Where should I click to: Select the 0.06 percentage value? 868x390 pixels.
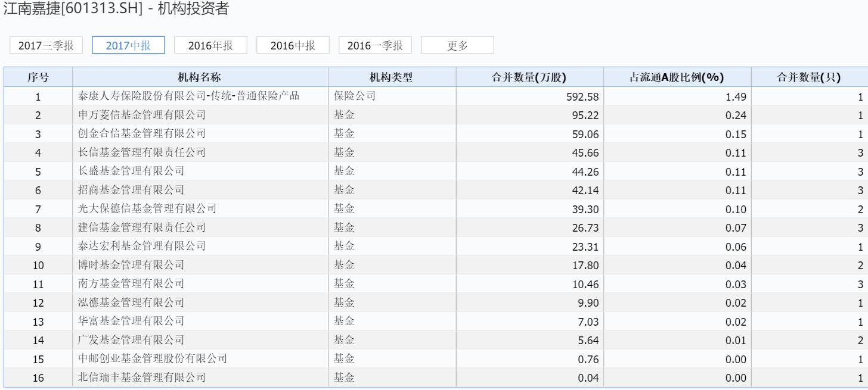(x=736, y=247)
